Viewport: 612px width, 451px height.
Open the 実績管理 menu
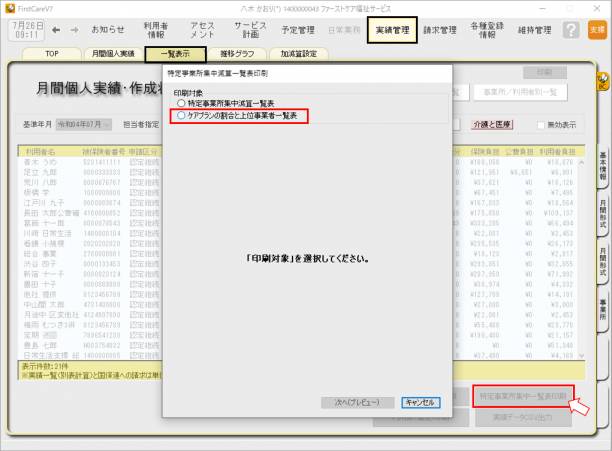click(x=391, y=30)
